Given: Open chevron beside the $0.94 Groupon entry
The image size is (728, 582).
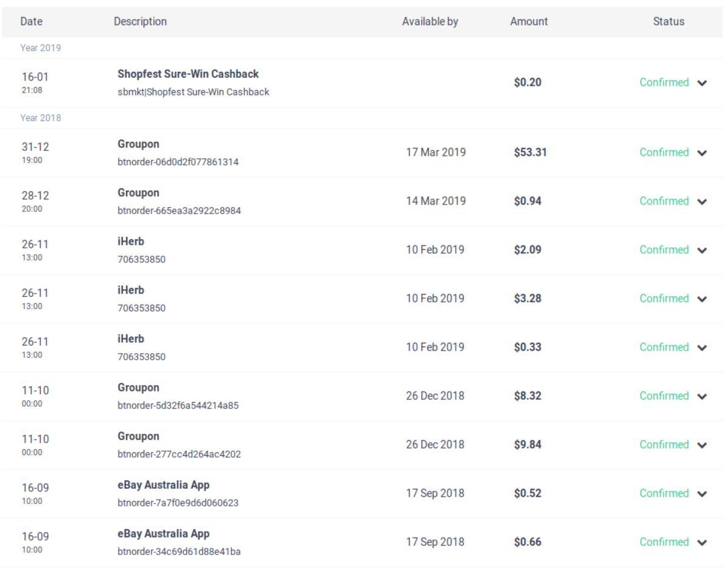Looking at the screenshot, I should point(702,202).
